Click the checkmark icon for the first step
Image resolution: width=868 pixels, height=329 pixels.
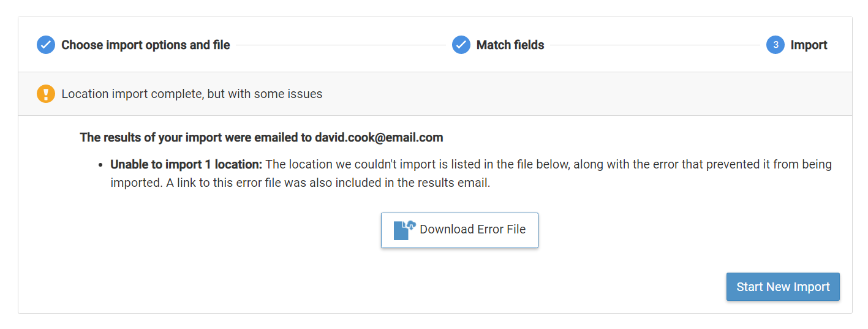tap(46, 45)
